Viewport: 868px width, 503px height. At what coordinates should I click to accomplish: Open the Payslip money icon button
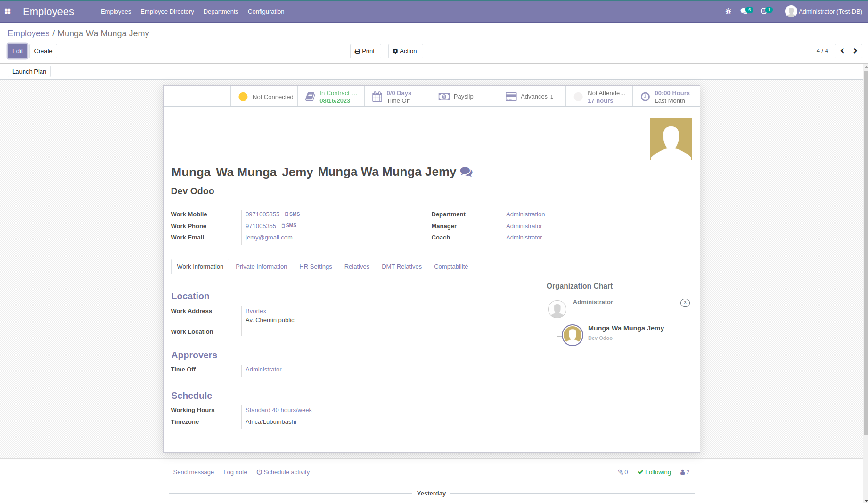point(444,97)
